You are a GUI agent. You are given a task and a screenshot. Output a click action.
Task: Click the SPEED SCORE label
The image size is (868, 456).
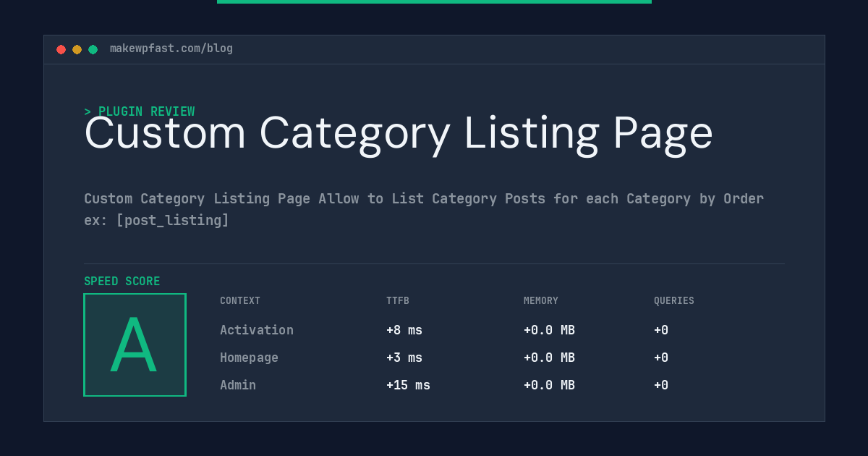point(122,282)
